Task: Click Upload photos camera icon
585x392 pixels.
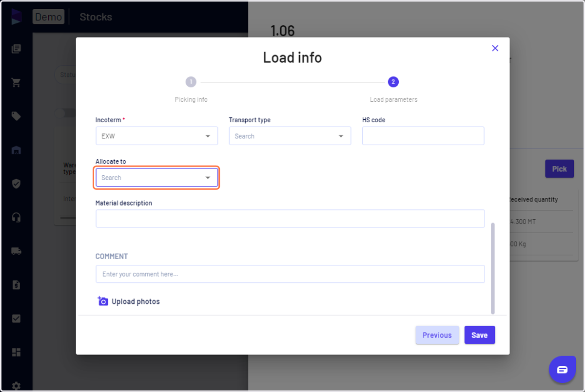Action: (x=102, y=301)
